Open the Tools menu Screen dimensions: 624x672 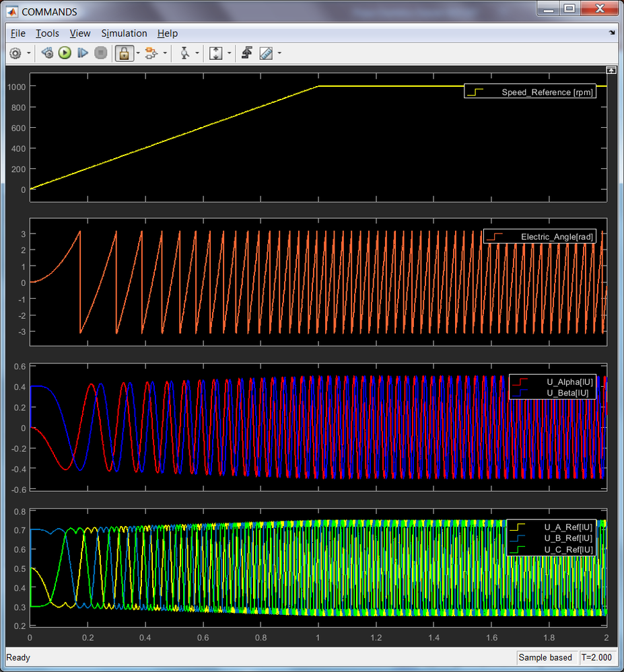(47, 33)
